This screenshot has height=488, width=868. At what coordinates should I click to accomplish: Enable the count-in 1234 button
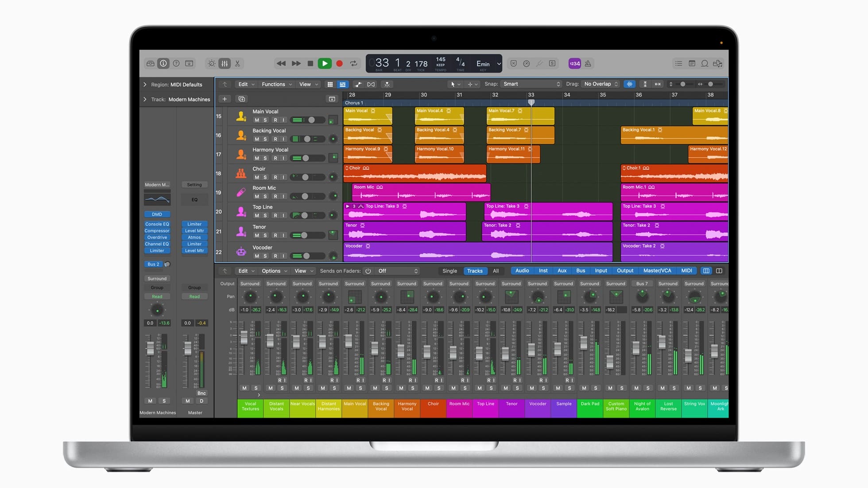coord(574,63)
